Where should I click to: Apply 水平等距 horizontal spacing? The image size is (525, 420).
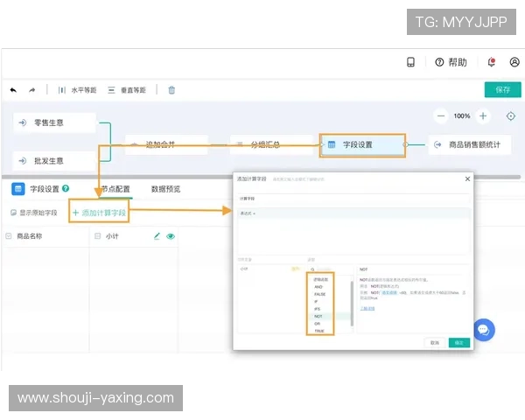77,90
